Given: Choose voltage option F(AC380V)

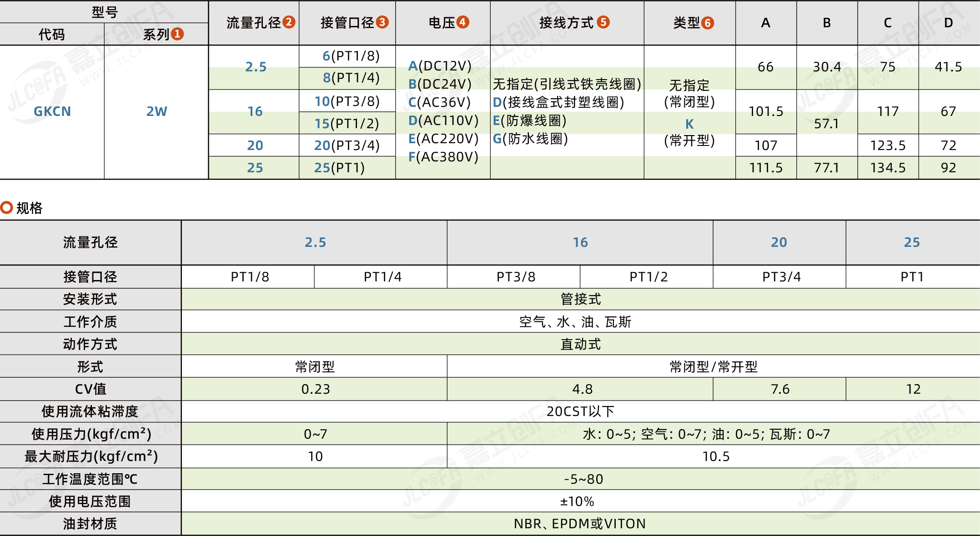Looking at the screenshot, I should pos(443,157).
